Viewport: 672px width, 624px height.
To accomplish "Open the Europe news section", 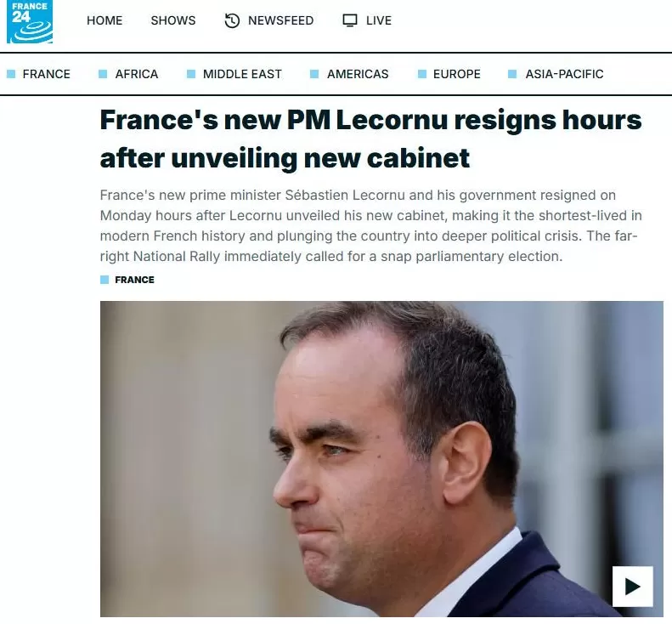I will [x=457, y=74].
